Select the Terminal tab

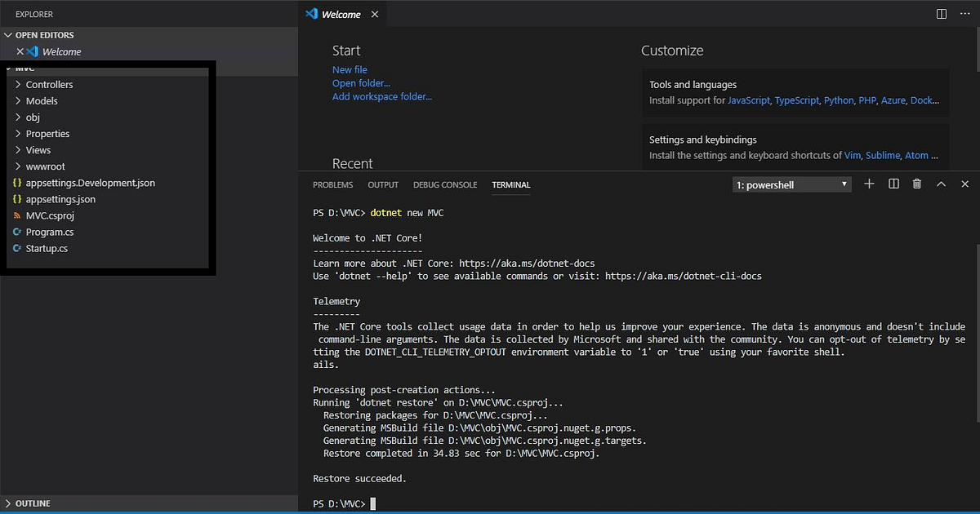[511, 185]
